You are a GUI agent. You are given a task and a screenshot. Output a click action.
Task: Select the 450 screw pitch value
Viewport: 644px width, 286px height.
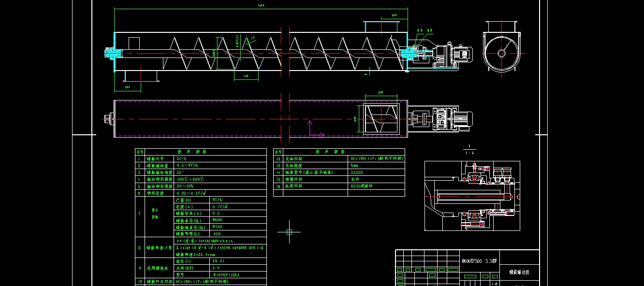[217, 234]
